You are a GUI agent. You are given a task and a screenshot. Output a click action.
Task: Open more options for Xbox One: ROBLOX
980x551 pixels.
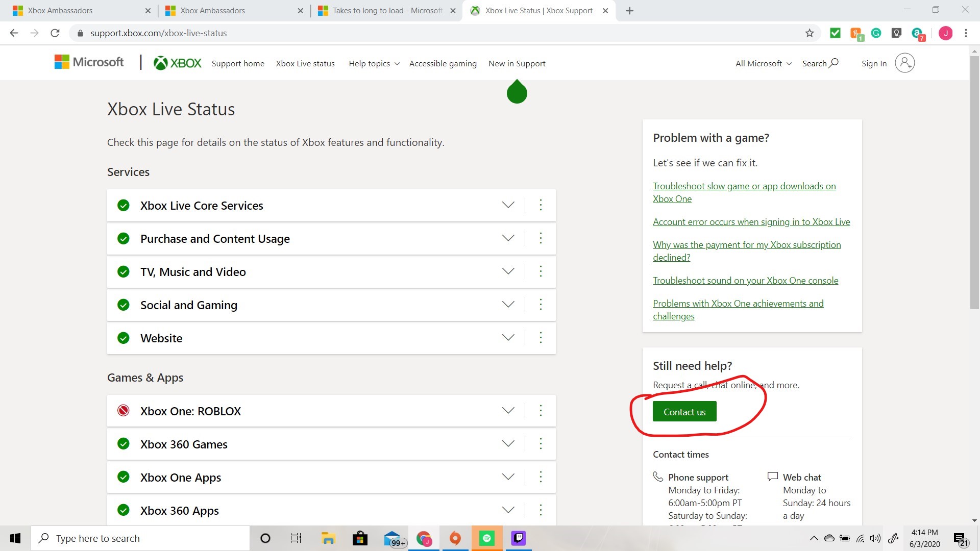click(x=541, y=411)
